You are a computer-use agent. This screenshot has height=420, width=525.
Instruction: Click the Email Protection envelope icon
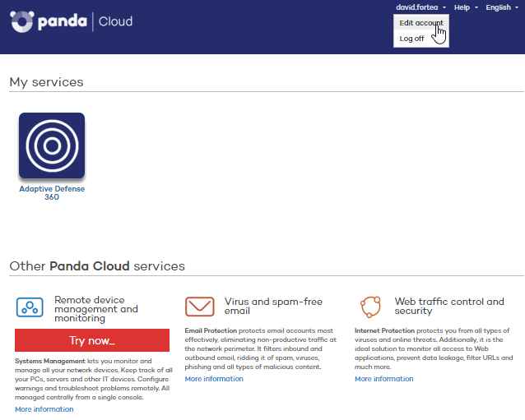(x=200, y=307)
